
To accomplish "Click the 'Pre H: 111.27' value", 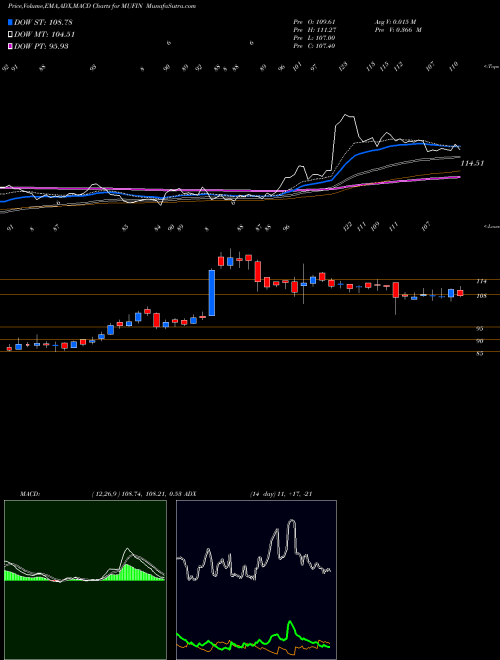I will pos(314,30).
